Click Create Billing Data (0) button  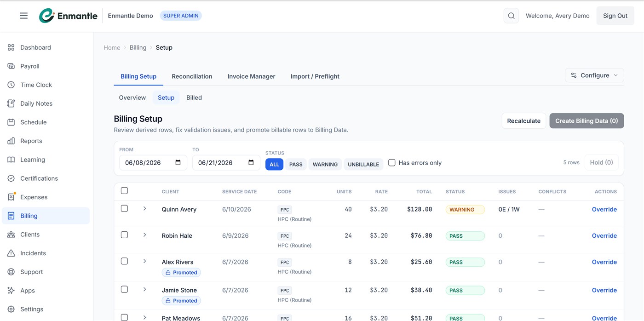586,121
